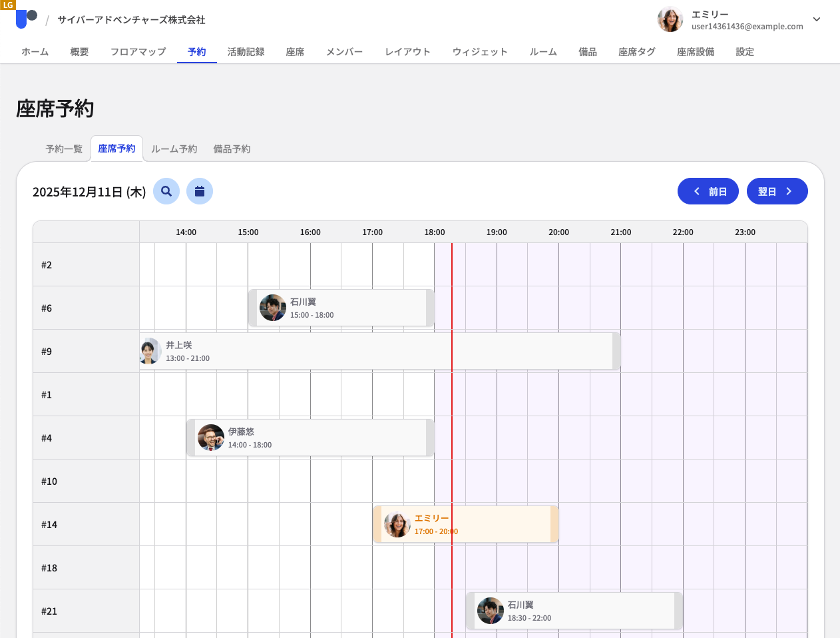Image resolution: width=840 pixels, height=638 pixels.
Task: Open メンバー in the navigation bar
Action: (344, 52)
